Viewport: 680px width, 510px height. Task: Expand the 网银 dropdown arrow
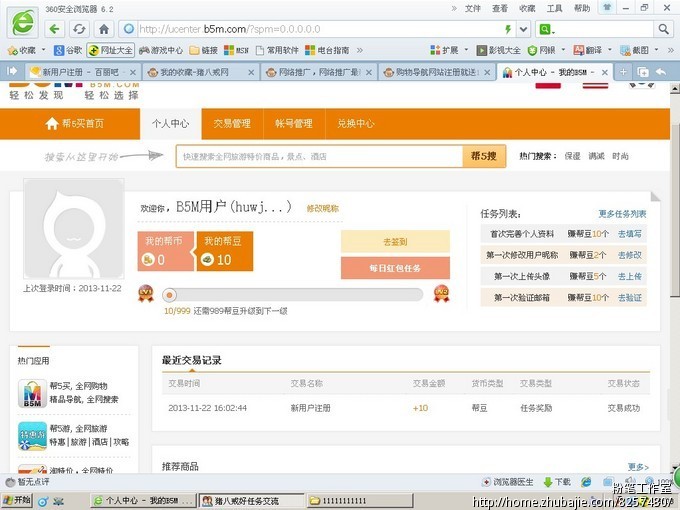(563, 50)
